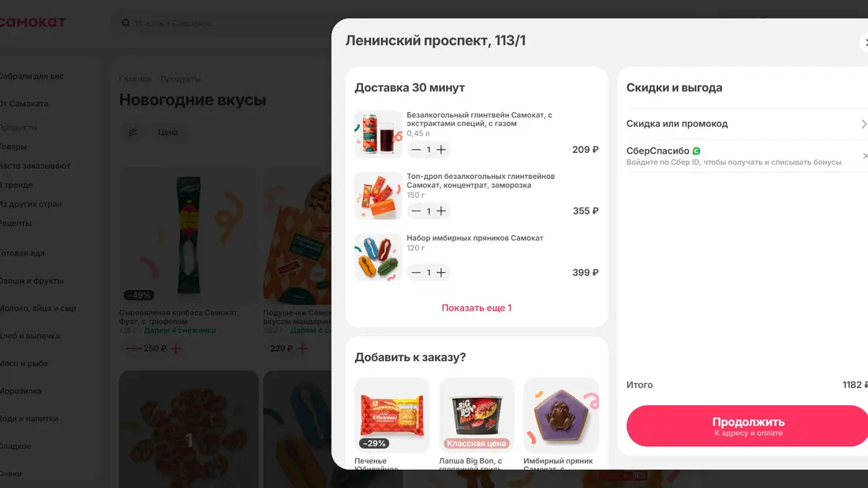Open Скидка или промокод via its chevron
Viewport: 868px width, 488px height.
(x=864, y=124)
